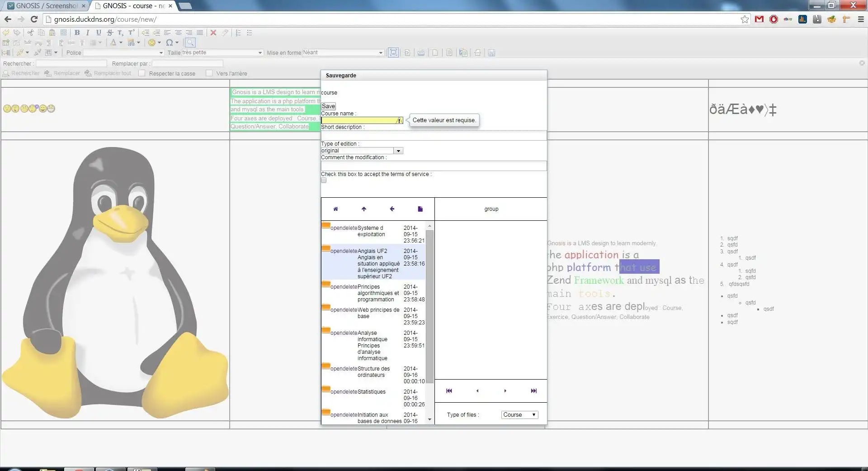Click the 'Remplacer tout' button
Viewport: 868px width, 471px height.
click(x=108, y=73)
